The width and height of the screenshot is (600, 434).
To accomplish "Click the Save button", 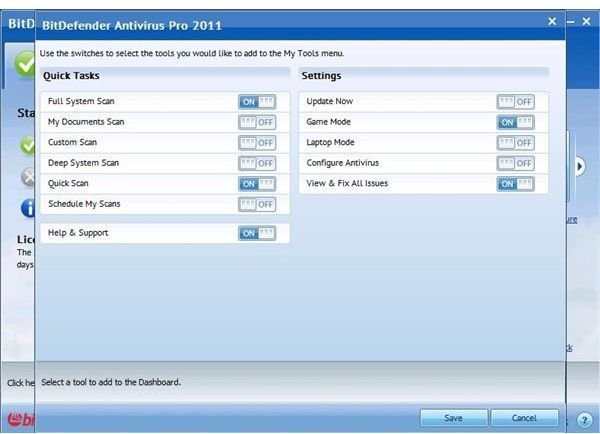I will [454, 418].
